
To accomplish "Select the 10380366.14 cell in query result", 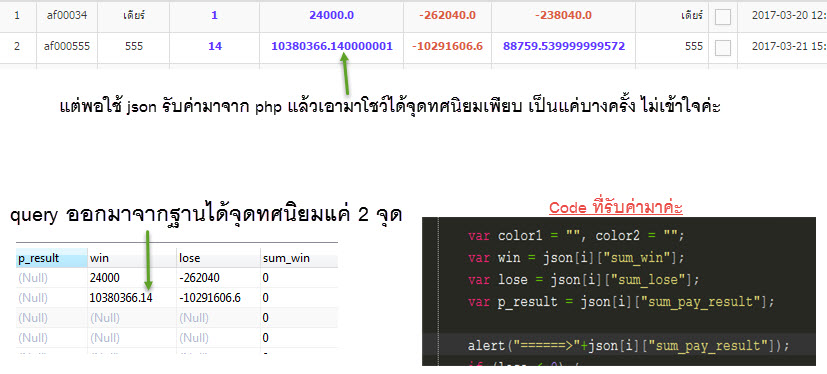I will coord(132,298).
